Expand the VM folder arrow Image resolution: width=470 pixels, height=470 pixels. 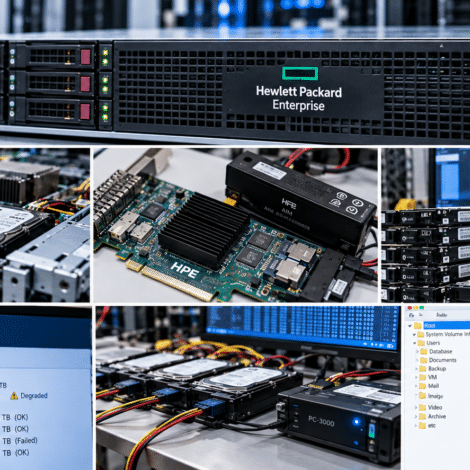[416, 377]
